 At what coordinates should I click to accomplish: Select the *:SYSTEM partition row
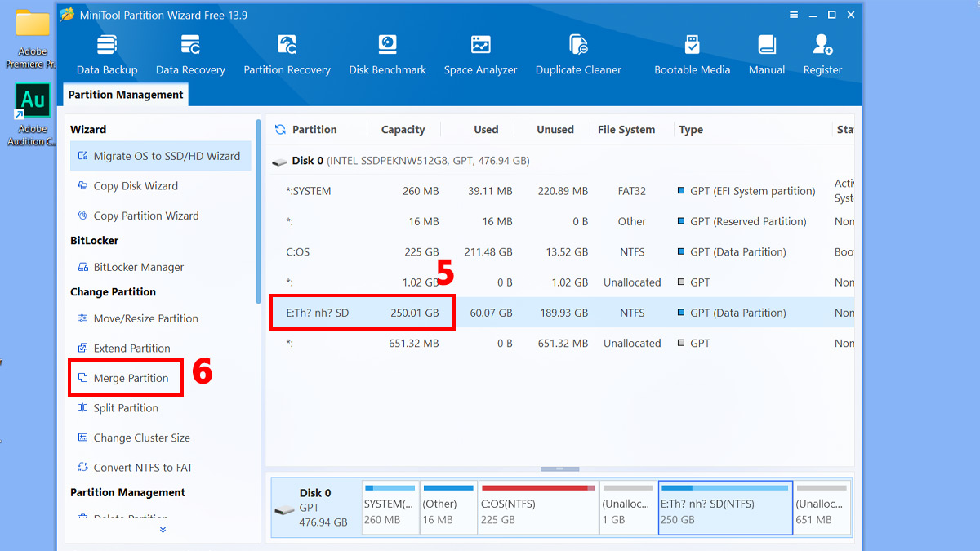[x=562, y=191]
